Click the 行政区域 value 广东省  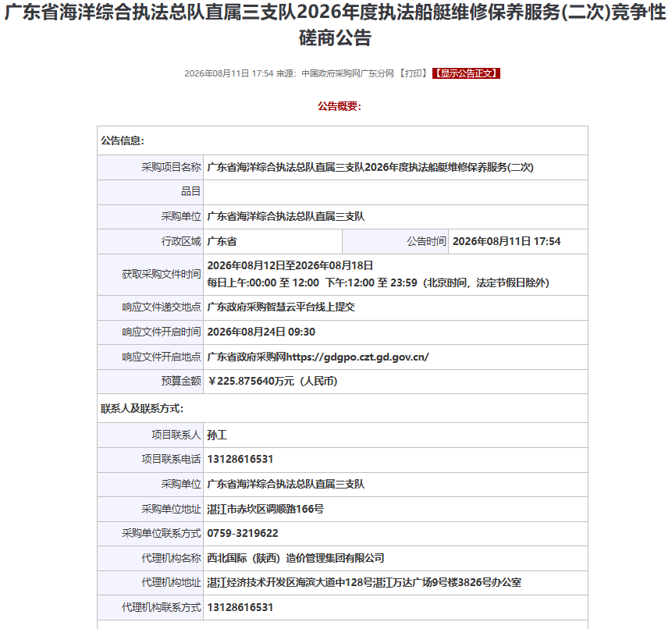(222, 242)
